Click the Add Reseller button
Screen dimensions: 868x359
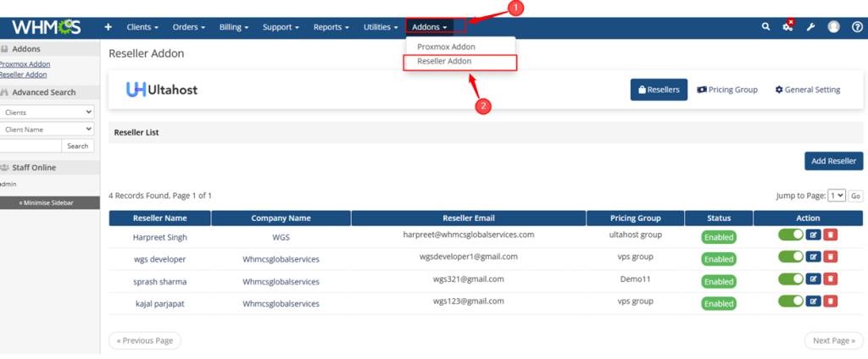click(x=833, y=161)
